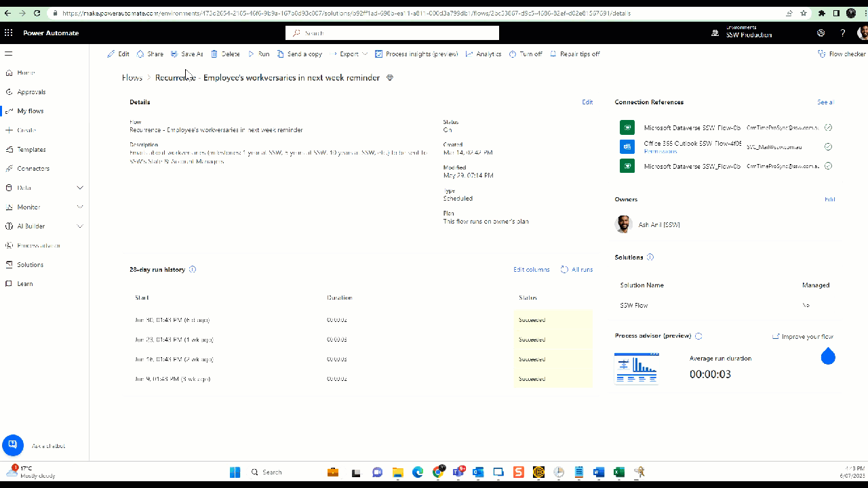Click the All runs link
868x488 pixels.
pyautogui.click(x=576, y=270)
